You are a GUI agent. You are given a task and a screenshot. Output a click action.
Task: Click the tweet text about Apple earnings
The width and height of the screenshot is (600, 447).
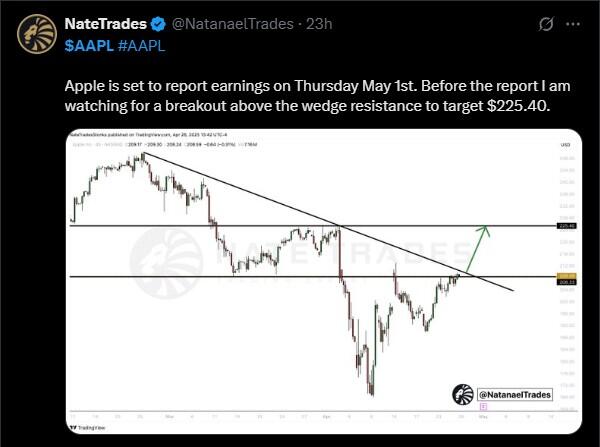(298, 96)
